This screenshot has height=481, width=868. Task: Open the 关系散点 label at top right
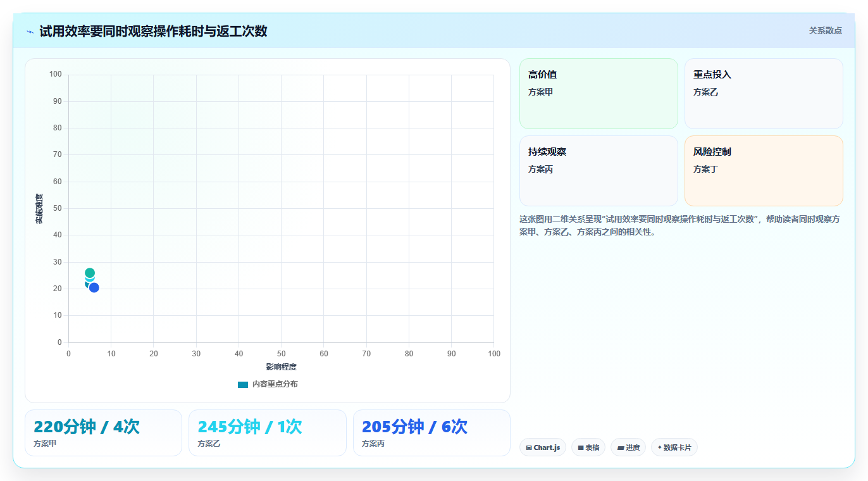[x=825, y=30]
